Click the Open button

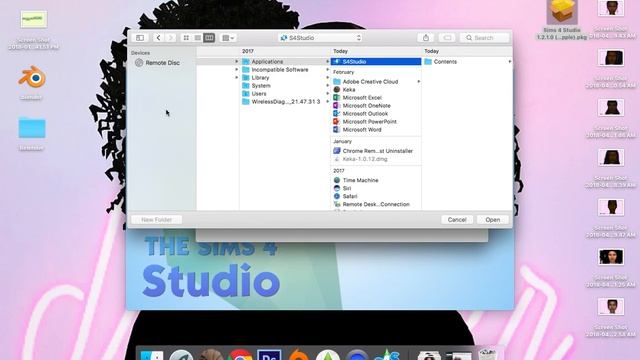493,220
